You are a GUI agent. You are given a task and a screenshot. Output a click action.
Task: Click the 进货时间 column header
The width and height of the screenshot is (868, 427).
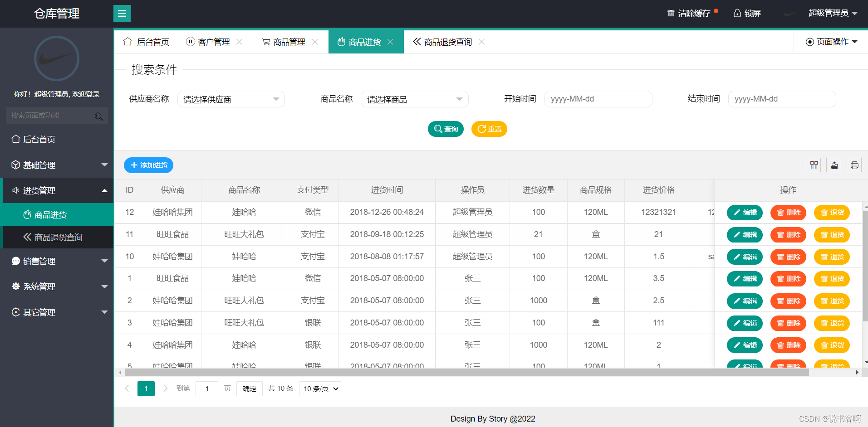click(387, 190)
